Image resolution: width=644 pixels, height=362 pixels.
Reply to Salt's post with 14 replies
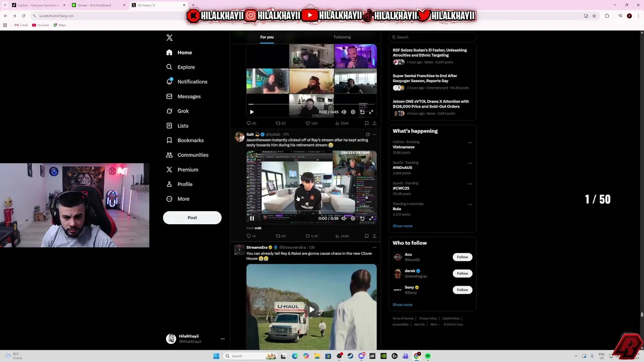pyautogui.click(x=251, y=236)
